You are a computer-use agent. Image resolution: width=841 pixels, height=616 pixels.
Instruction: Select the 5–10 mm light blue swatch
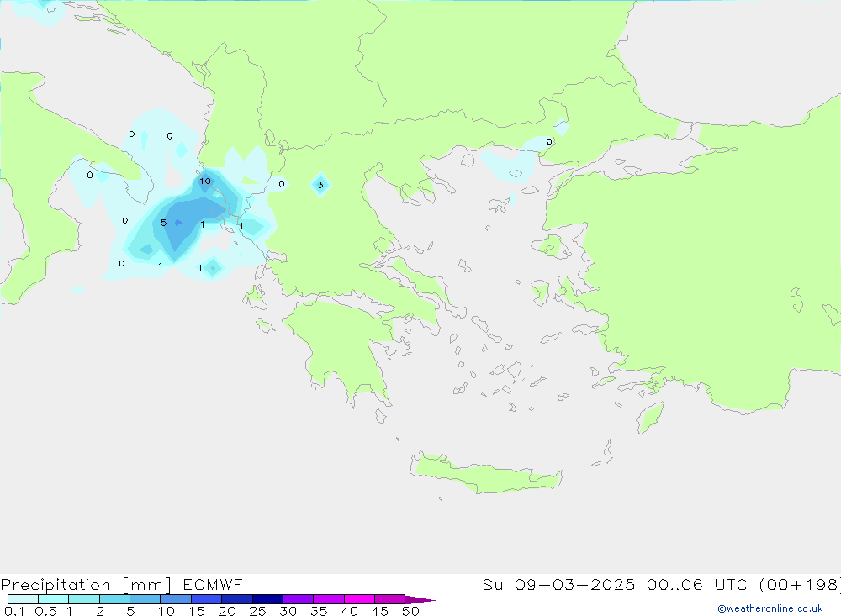coord(145,599)
